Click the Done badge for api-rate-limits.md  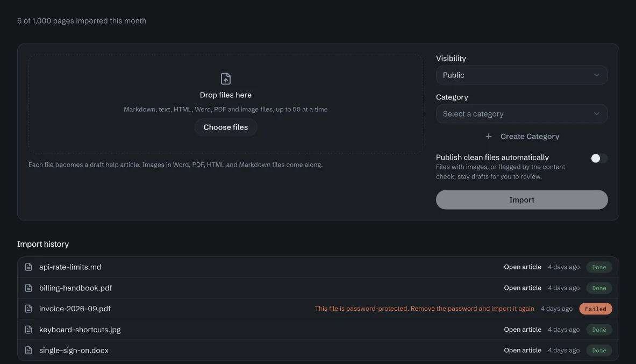599,267
